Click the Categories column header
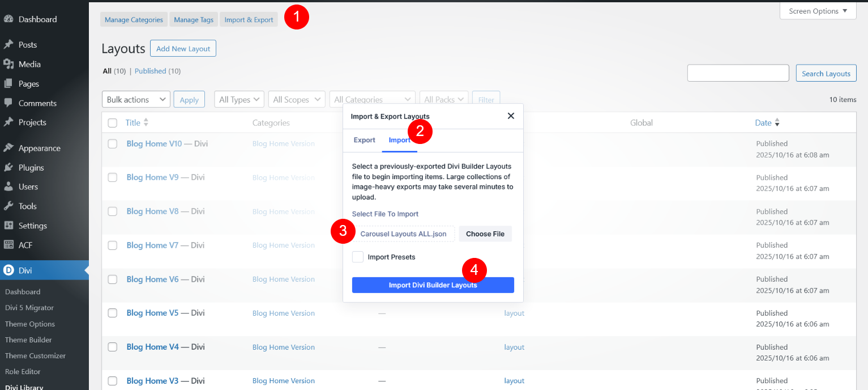The height and width of the screenshot is (390, 868). click(271, 122)
